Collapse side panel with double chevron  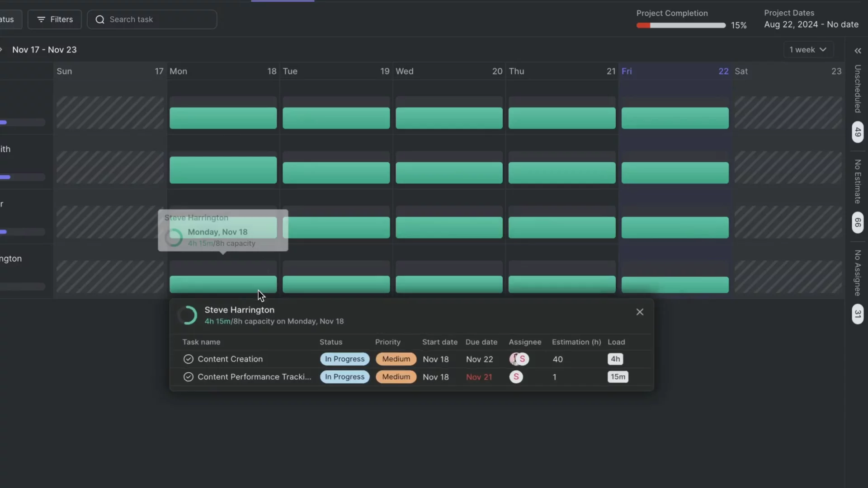click(858, 51)
